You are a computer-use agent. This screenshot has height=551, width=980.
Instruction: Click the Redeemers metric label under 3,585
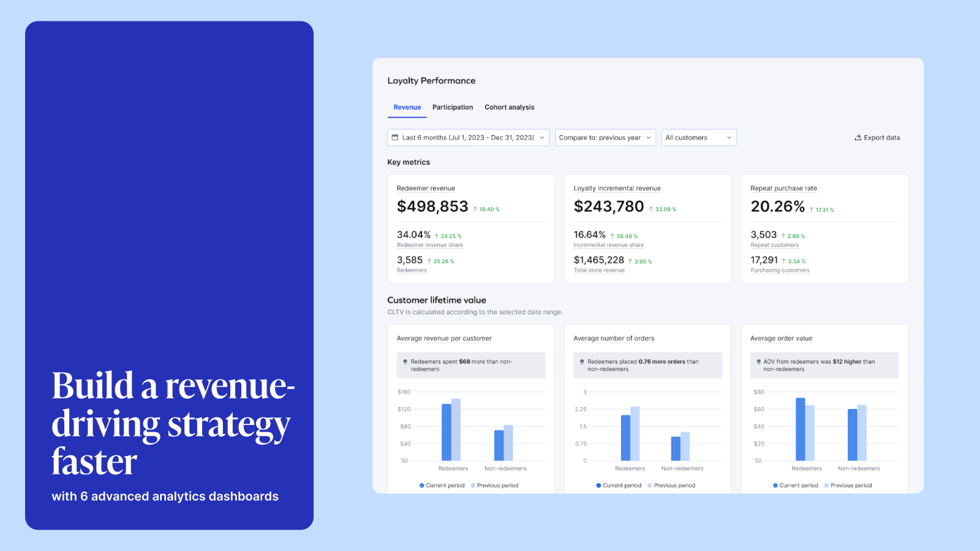click(412, 270)
